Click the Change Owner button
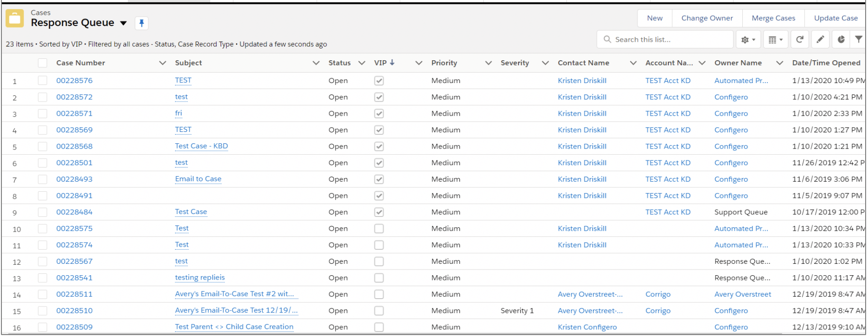The image size is (868, 336). point(707,18)
